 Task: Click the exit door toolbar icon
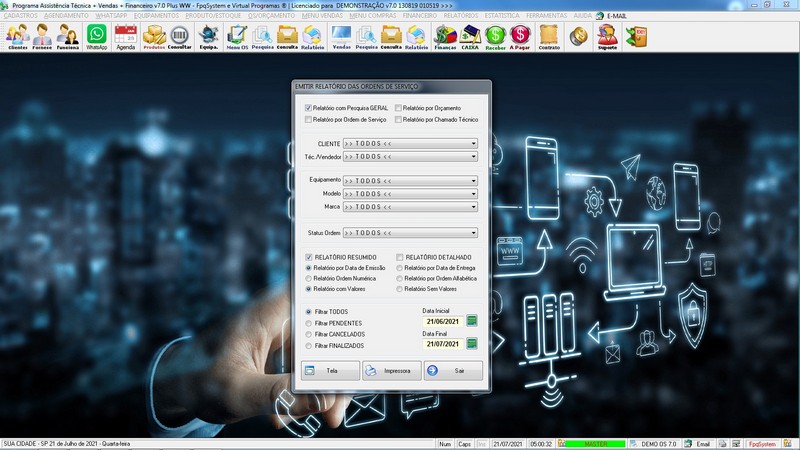click(x=636, y=37)
